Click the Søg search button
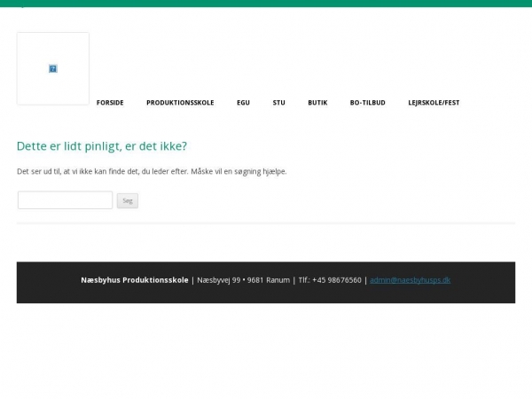 click(128, 201)
